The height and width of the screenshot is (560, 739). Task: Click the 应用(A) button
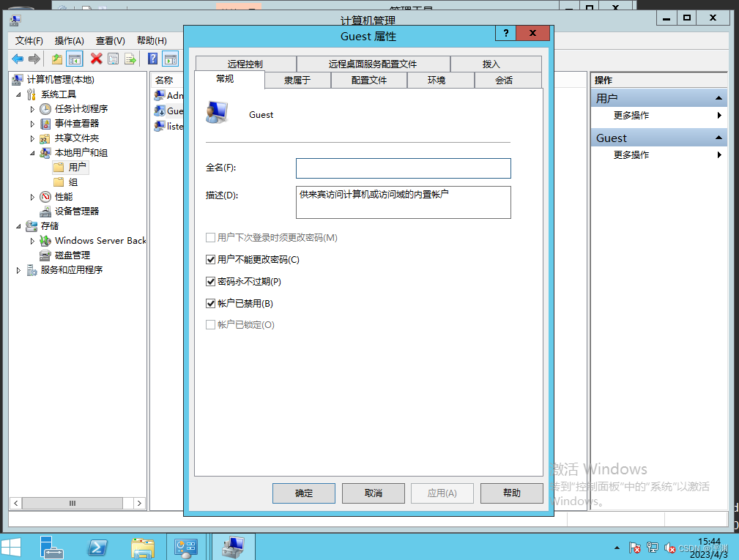(x=442, y=493)
